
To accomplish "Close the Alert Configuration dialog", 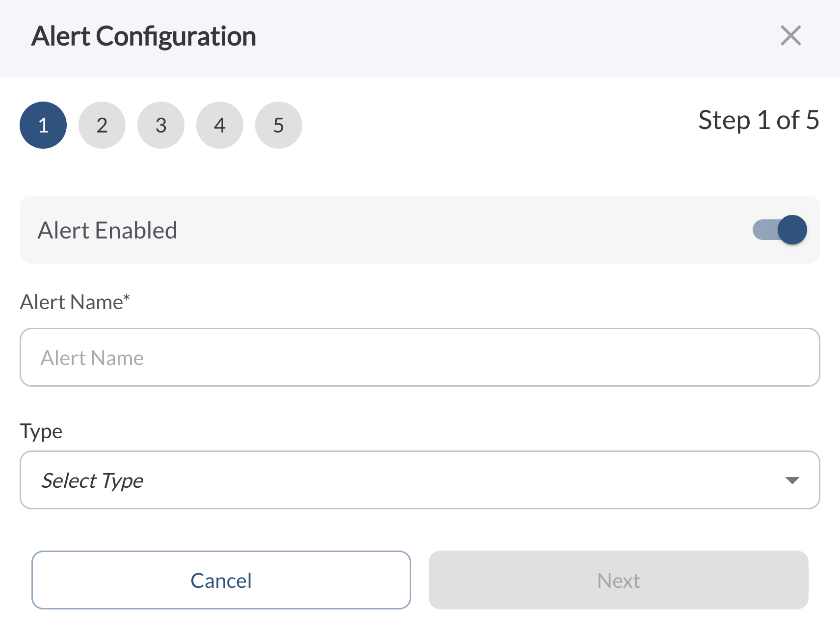I will point(790,36).
